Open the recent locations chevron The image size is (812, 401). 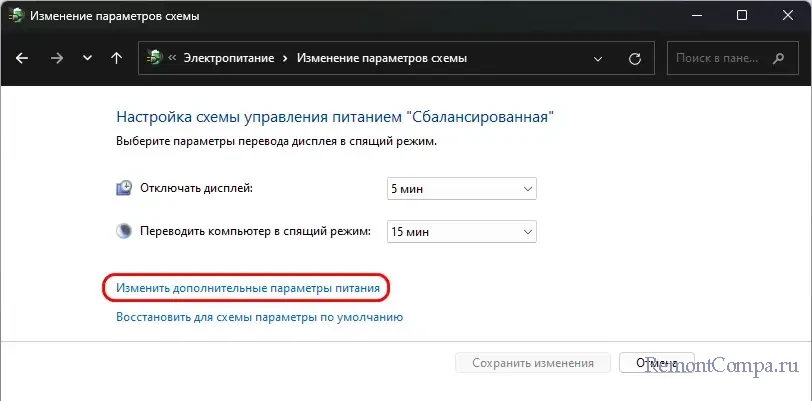86,58
